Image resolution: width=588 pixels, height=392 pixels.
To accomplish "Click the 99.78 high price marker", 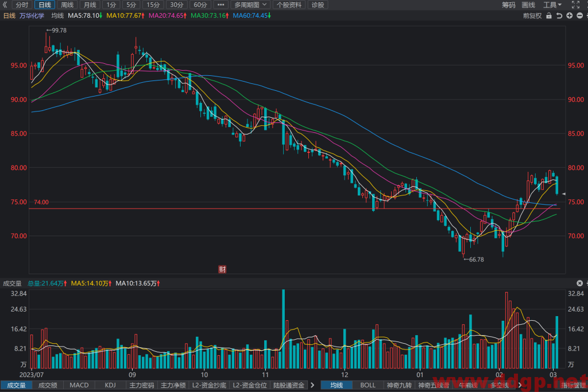I will coord(57,30).
